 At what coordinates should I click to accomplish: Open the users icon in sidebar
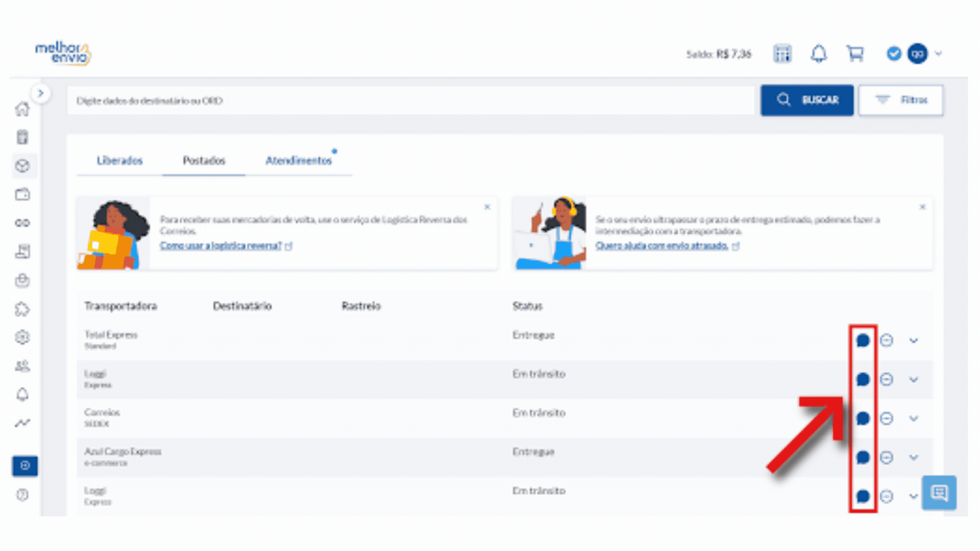coord(22,366)
